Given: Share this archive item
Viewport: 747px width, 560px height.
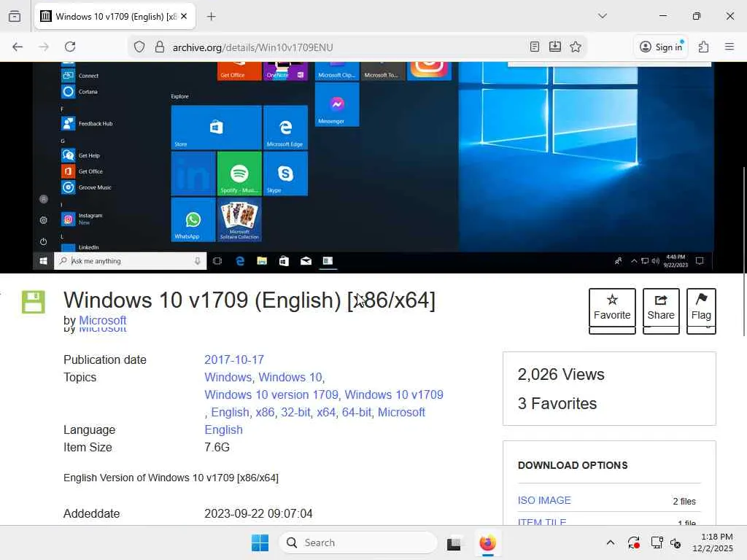Looking at the screenshot, I should point(661,308).
